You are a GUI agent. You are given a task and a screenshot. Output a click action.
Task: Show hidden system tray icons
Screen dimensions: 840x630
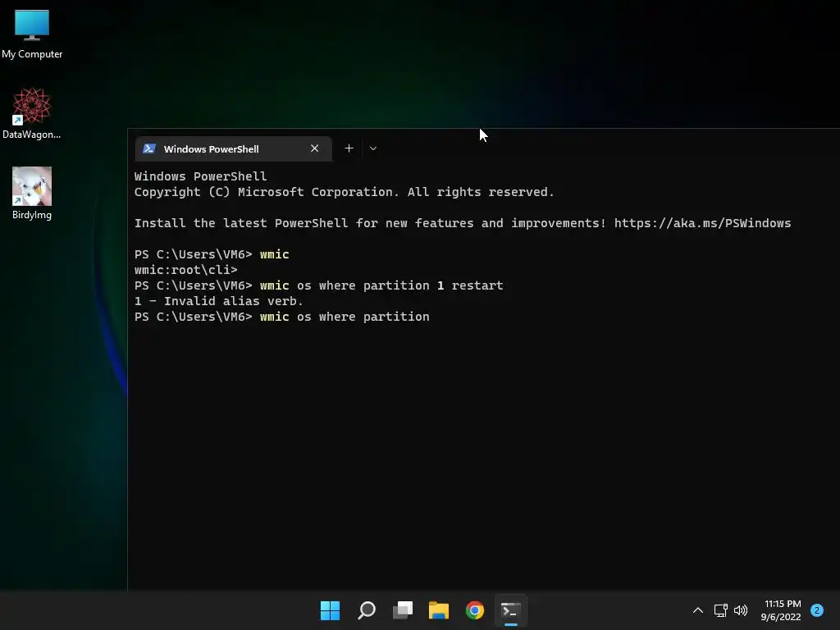point(697,610)
